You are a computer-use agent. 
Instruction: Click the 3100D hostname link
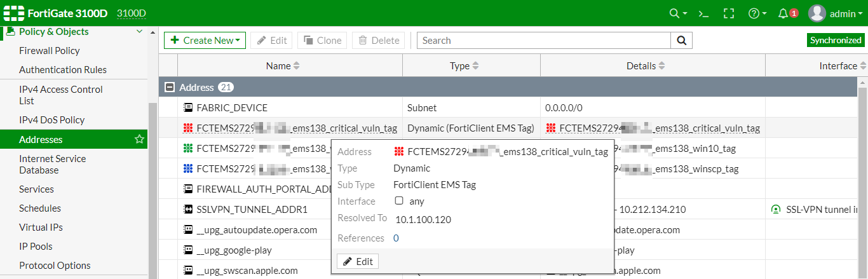tap(132, 13)
